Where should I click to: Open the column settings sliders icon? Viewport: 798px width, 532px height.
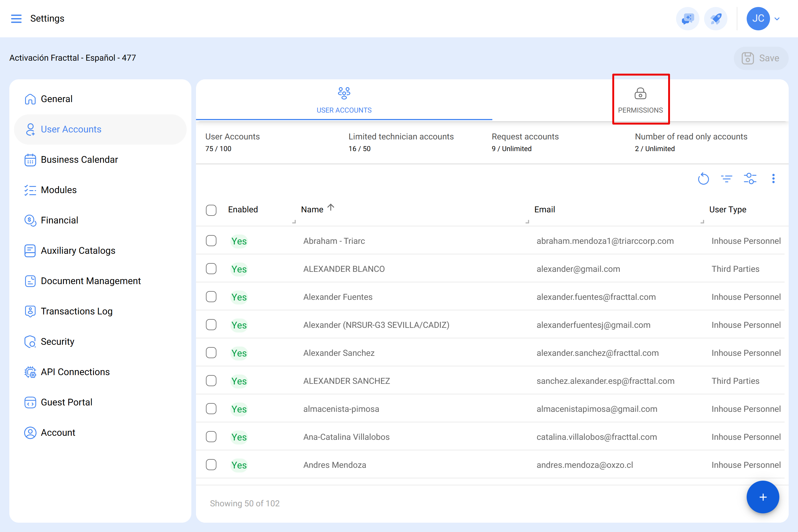[x=750, y=178]
